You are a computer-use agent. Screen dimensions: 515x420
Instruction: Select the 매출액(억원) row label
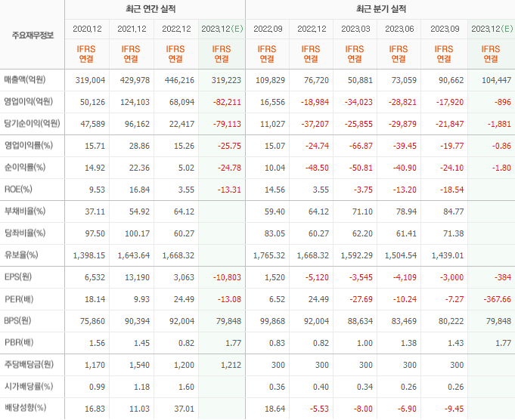25,80
